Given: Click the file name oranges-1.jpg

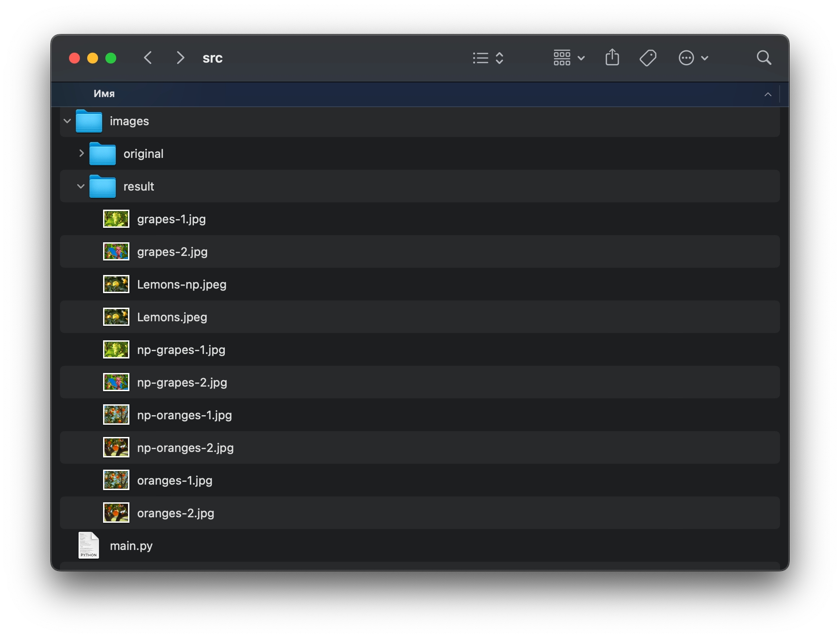Looking at the screenshot, I should pyautogui.click(x=175, y=481).
